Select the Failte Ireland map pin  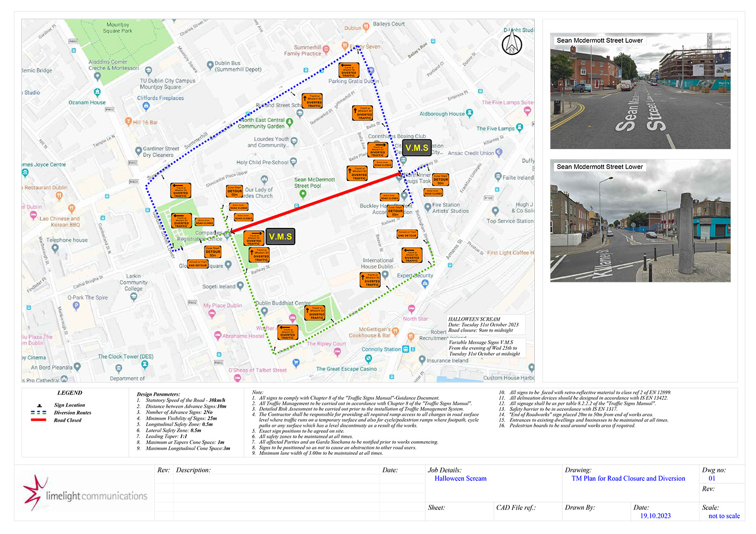[x=498, y=177]
